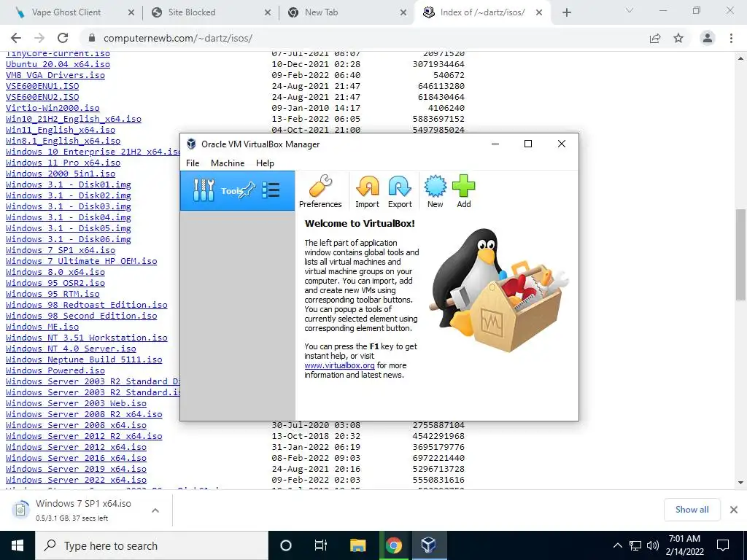Switch to the Site Blocked tab
The image size is (747, 560).
[192, 12]
